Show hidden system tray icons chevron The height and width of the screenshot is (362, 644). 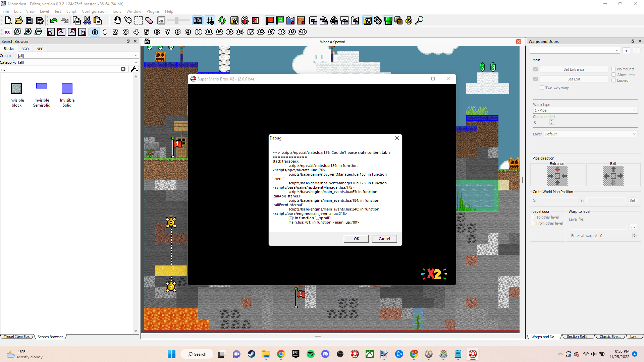point(560,354)
